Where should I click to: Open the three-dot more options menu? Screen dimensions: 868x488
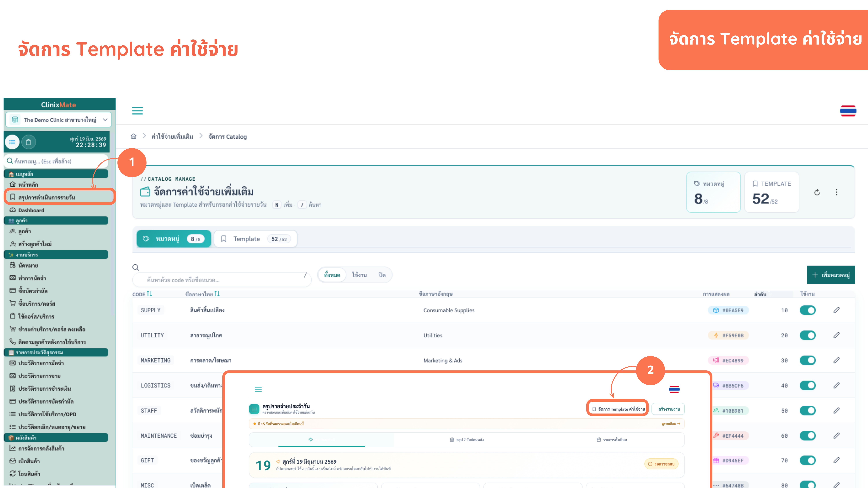click(836, 192)
